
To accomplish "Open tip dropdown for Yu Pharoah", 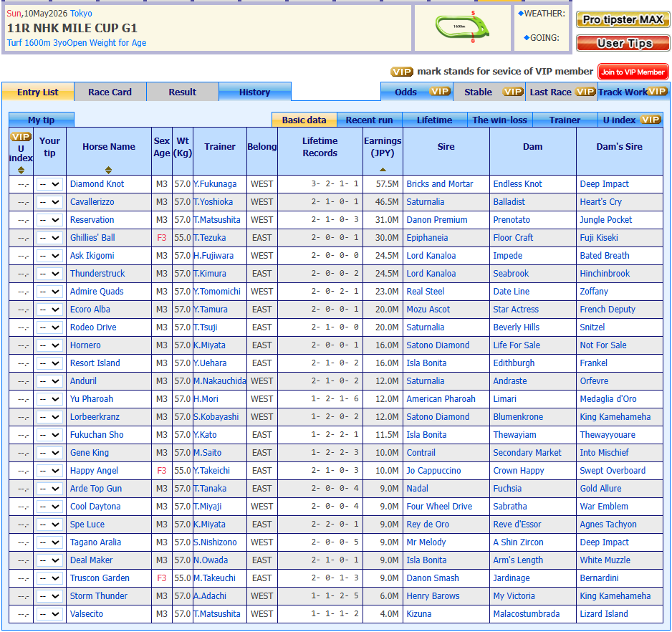I will [49, 399].
